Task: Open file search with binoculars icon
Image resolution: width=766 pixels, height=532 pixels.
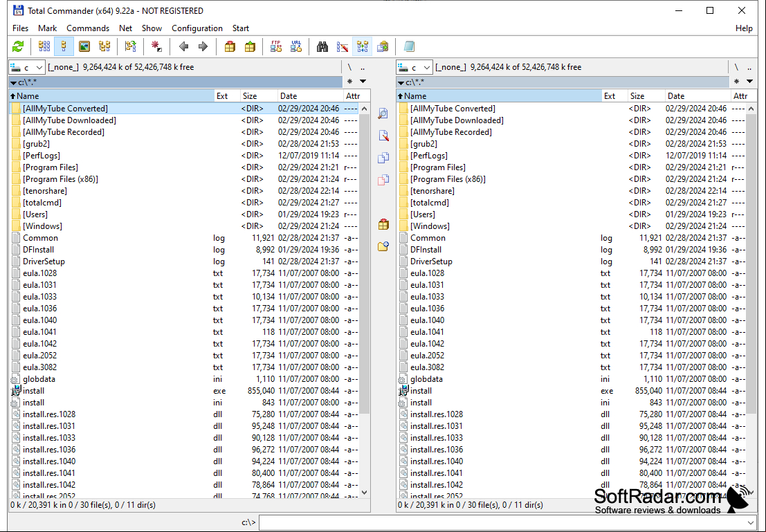Action: coord(322,46)
